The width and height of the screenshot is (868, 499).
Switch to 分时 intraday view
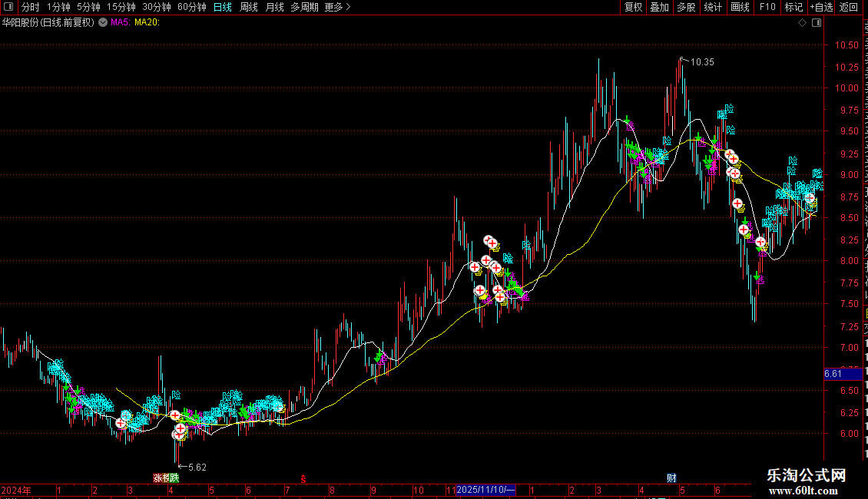point(31,7)
